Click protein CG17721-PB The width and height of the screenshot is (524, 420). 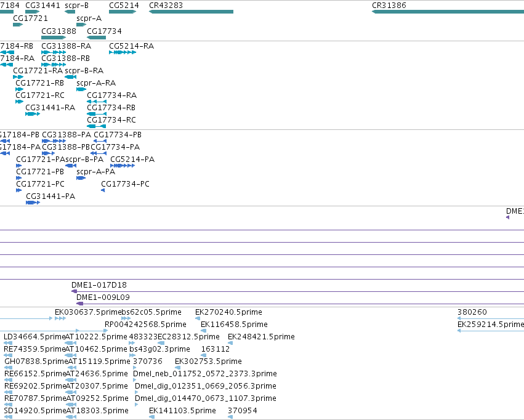18,178
